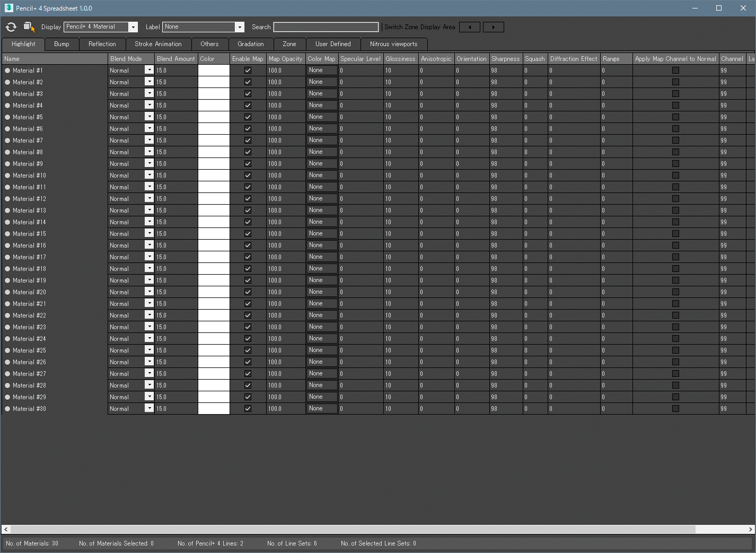
Task: Click inside the Search input field
Action: click(x=326, y=27)
